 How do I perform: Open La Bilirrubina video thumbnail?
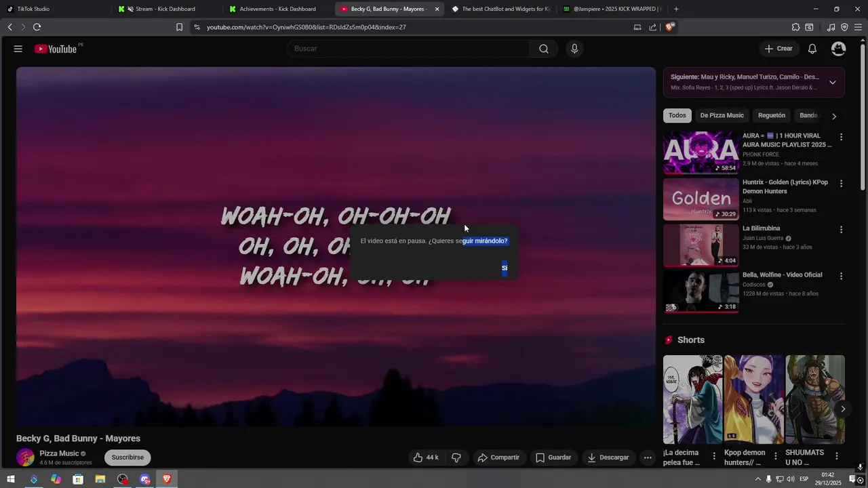pyautogui.click(x=701, y=245)
